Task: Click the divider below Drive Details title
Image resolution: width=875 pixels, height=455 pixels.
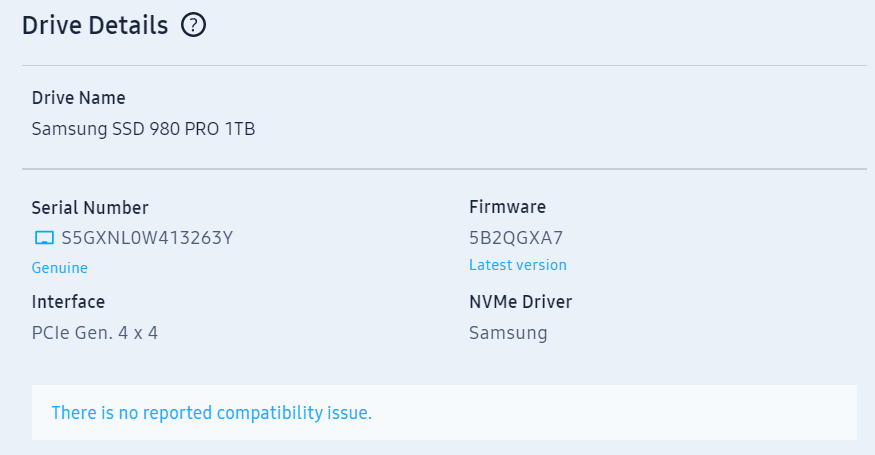Action: pos(444,65)
